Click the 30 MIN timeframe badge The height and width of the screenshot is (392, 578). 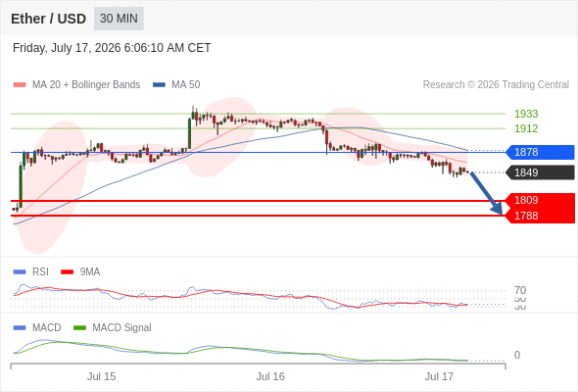tap(119, 19)
